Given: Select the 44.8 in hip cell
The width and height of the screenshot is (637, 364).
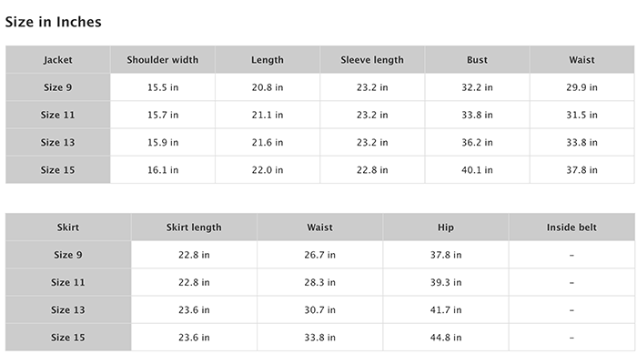Looking at the screenshot, I should click(446, 338).
